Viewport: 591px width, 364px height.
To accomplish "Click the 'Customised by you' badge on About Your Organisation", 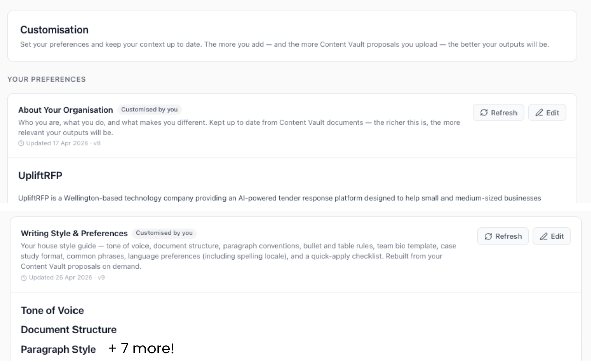I will [x=150, y=109].
